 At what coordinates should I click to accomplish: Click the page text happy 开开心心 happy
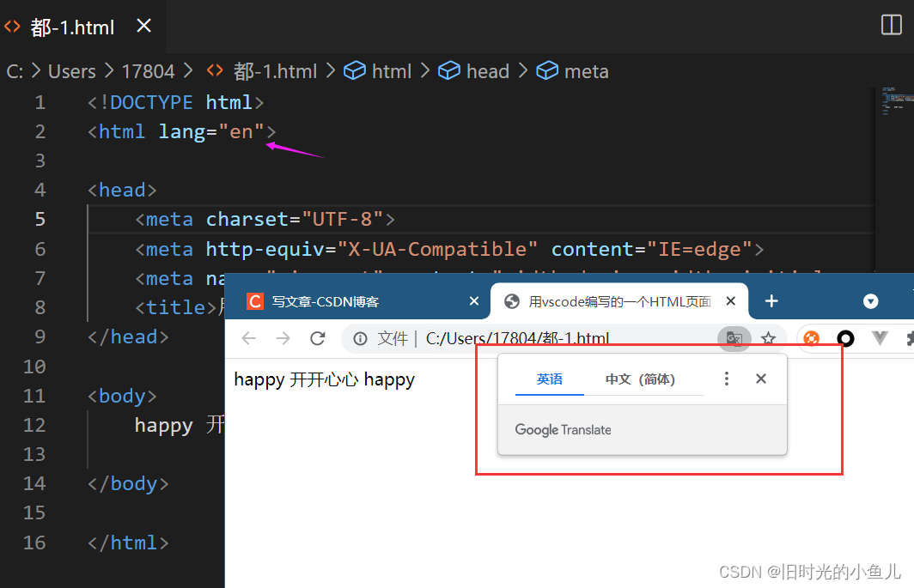point(324,380)
